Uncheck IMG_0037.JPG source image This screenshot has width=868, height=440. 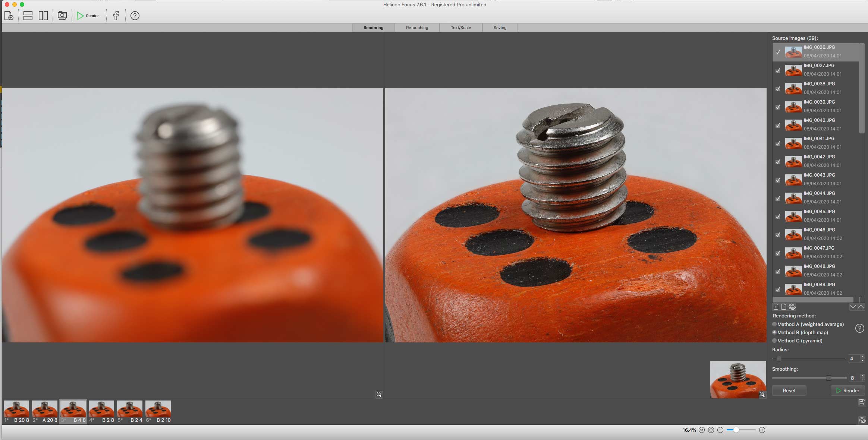pyautogui.click(x=778, y=70)
